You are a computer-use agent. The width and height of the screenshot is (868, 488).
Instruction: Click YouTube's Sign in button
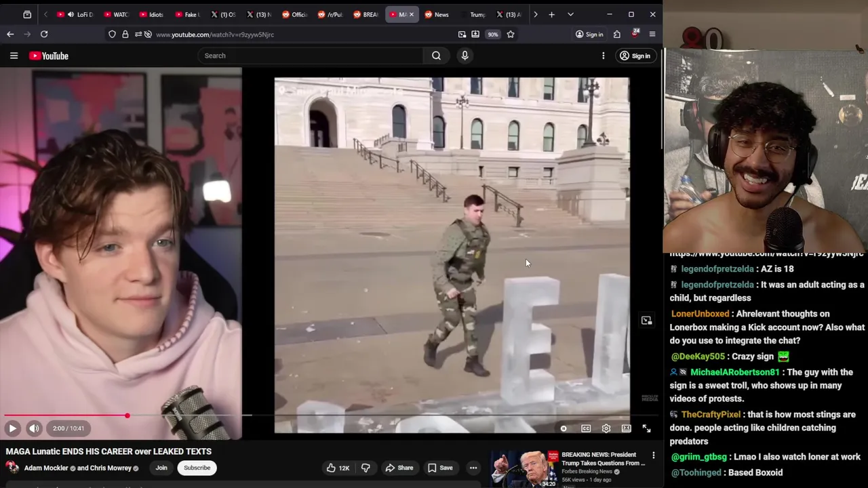click(635, 56)
